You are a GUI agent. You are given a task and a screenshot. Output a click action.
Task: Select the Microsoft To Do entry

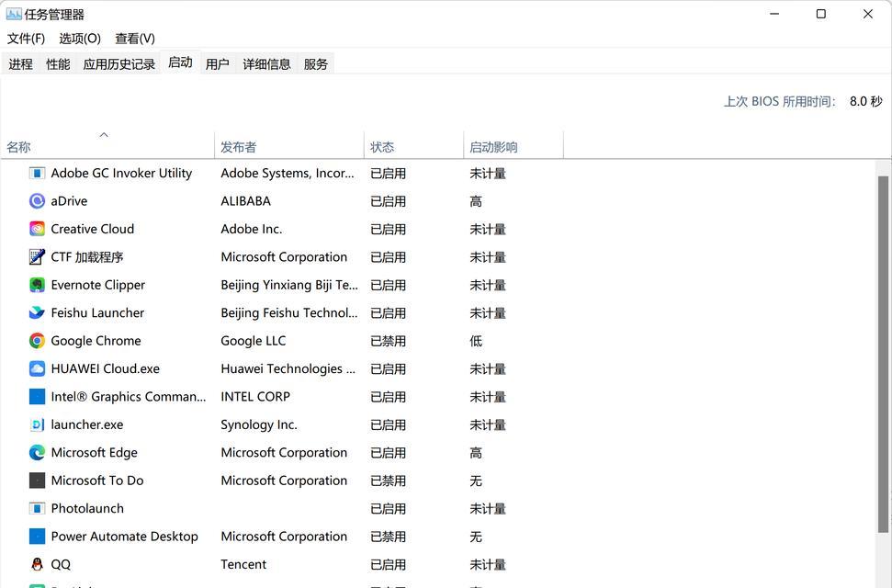pos(97,481)
